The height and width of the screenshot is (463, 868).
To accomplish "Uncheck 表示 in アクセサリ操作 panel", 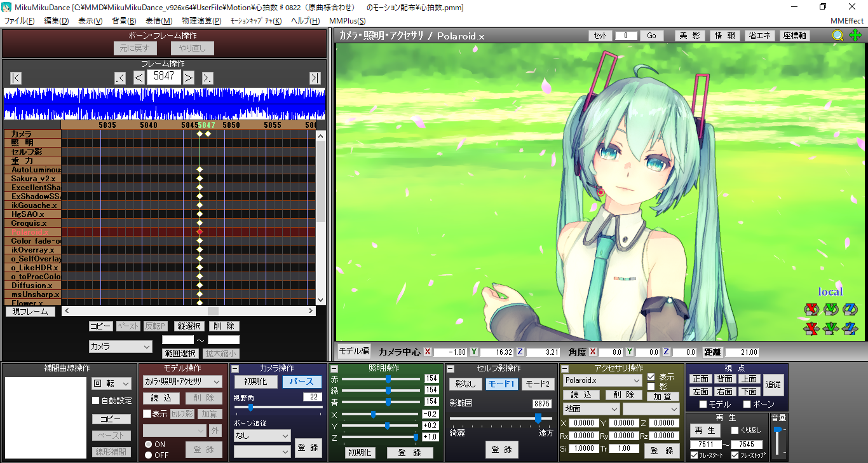I will point(651,377).
